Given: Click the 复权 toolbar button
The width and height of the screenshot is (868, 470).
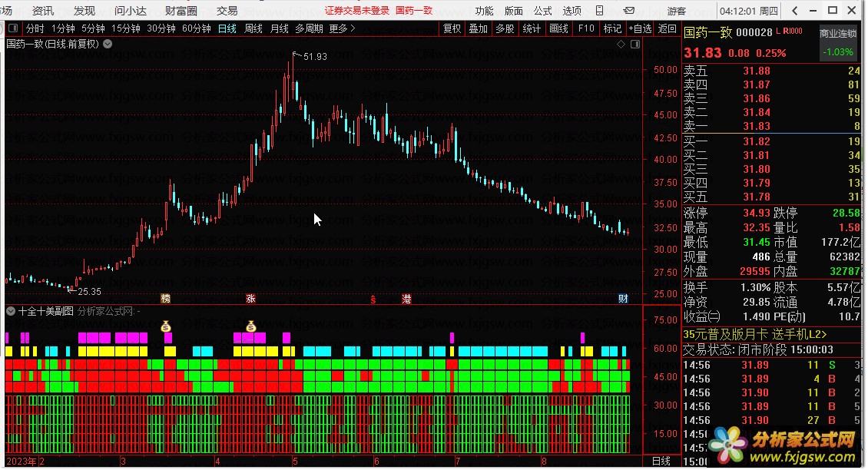Looking at the screenshot, I should tap(452, 28).
